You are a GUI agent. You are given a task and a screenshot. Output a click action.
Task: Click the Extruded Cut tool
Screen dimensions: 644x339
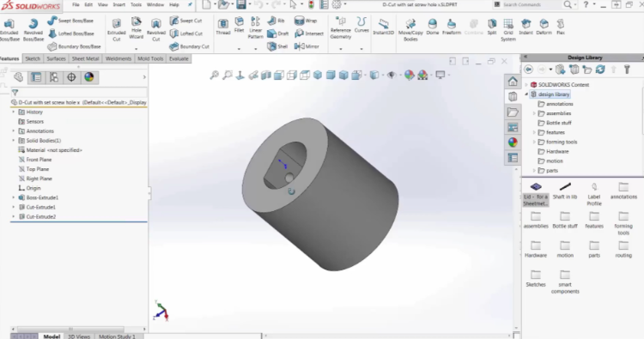click(117, 29)
